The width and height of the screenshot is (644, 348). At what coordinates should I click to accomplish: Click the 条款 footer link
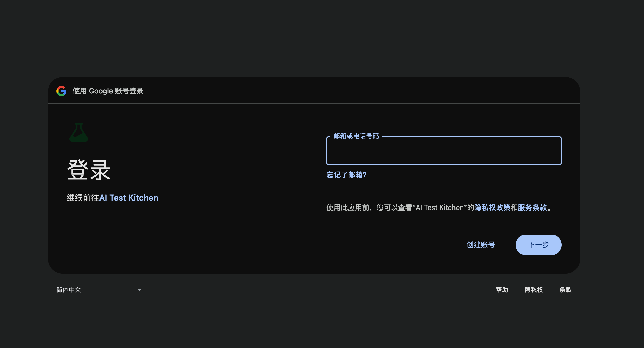565,289
